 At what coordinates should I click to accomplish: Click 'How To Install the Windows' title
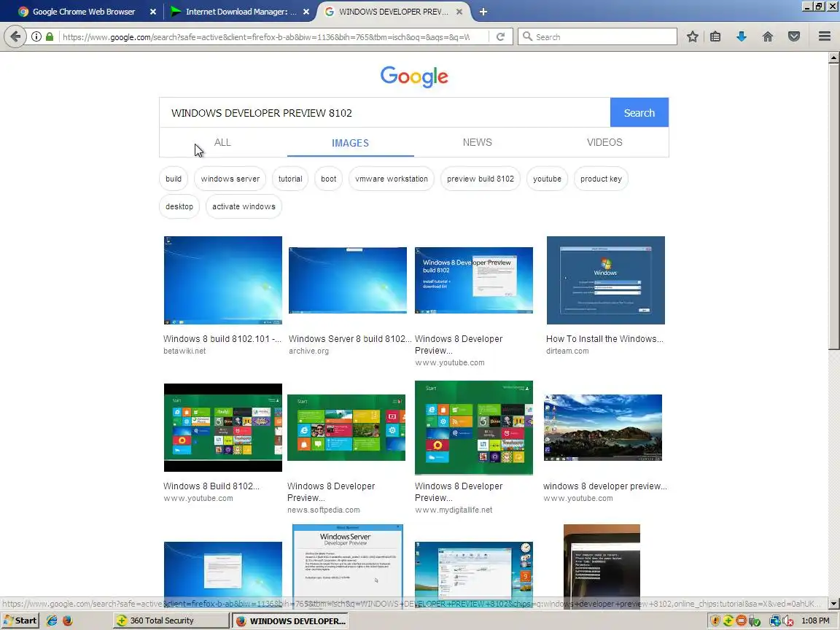point(604,339)
